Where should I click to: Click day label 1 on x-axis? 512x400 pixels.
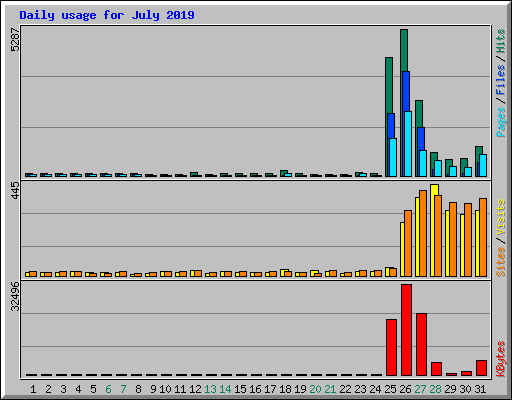click(x=33, y=389)
